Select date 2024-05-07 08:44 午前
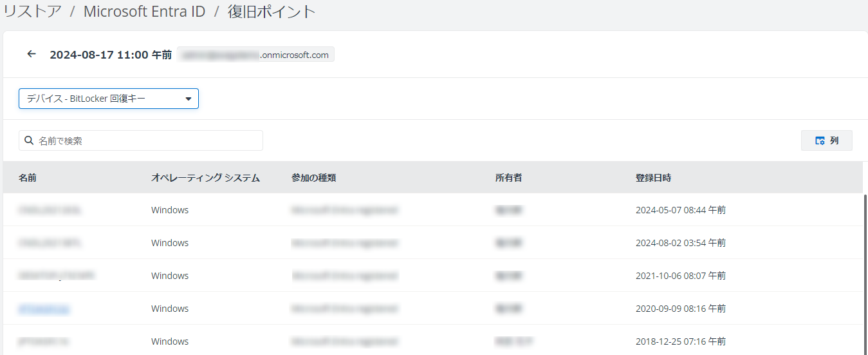 681,210
